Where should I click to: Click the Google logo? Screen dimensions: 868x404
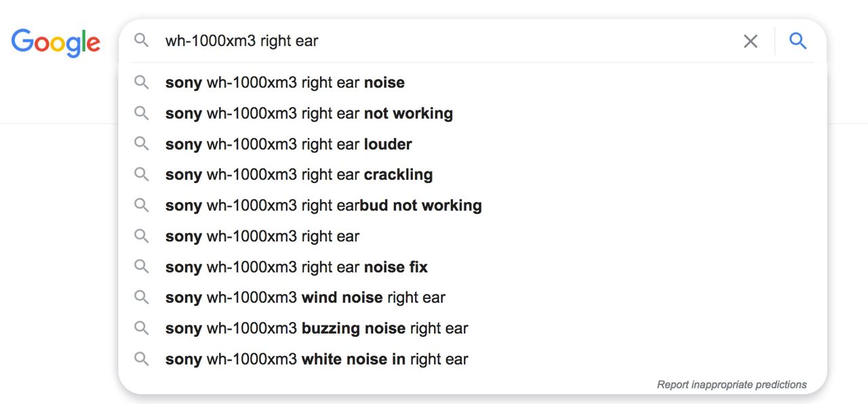point(56,42)
